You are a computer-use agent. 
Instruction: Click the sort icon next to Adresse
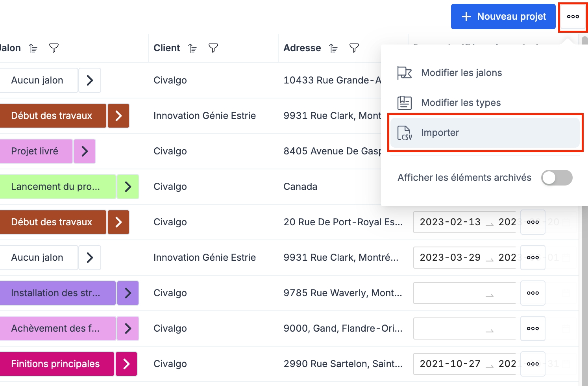333,48
